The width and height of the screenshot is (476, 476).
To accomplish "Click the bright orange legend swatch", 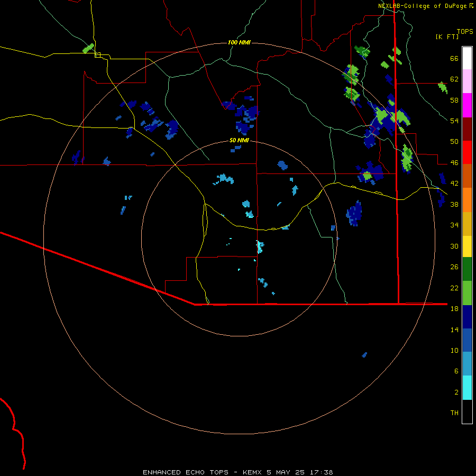I will pos(467,199).
